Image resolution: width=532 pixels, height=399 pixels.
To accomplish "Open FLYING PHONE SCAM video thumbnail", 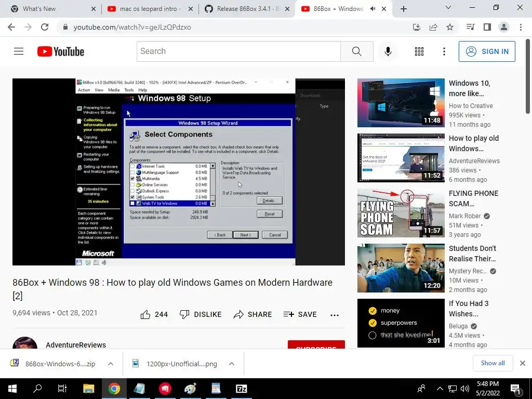I will tap(401, 212).
